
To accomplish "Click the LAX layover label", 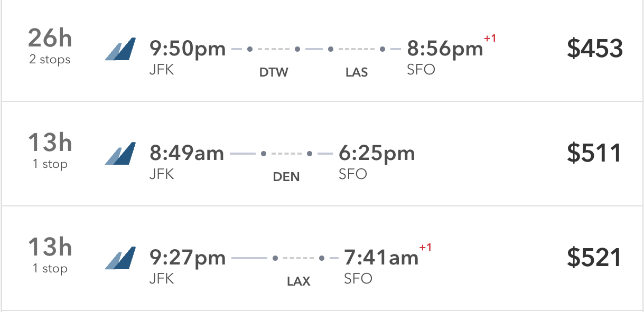I will [x=298, y=282].
